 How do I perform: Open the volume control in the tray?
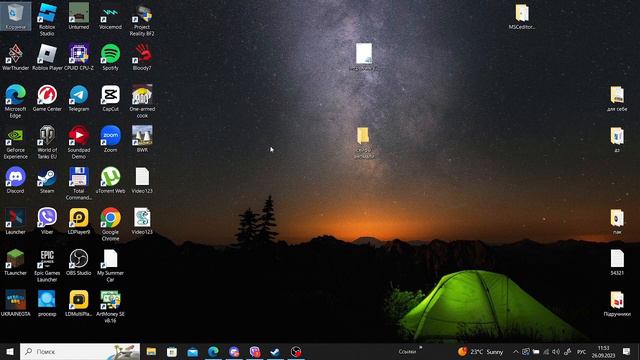pyautogui.click(x=556, y=351)
